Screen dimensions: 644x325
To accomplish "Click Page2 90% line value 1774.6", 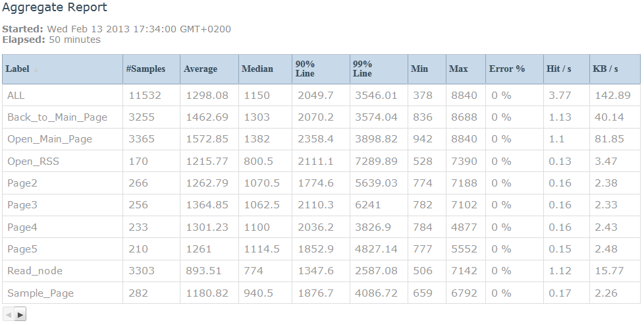I will click(316, 183).
